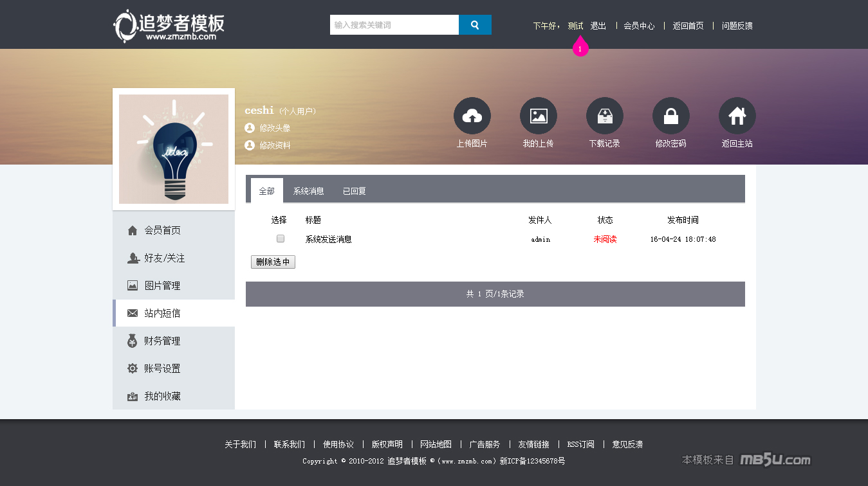868x486 pixels.
Task: Check the box for 系统发送消息 message
Action: pos(281,239)
